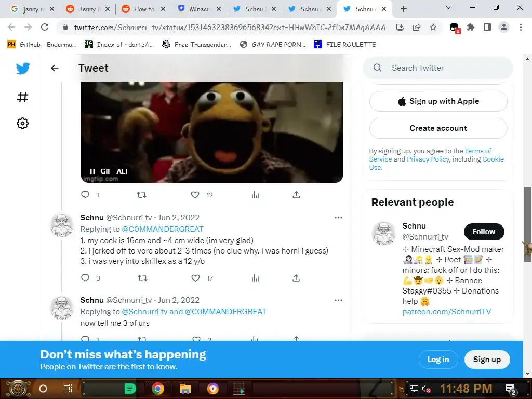Share this page from address bar
The width and height of the screenshot is (532, 399).
click(417, 28)
